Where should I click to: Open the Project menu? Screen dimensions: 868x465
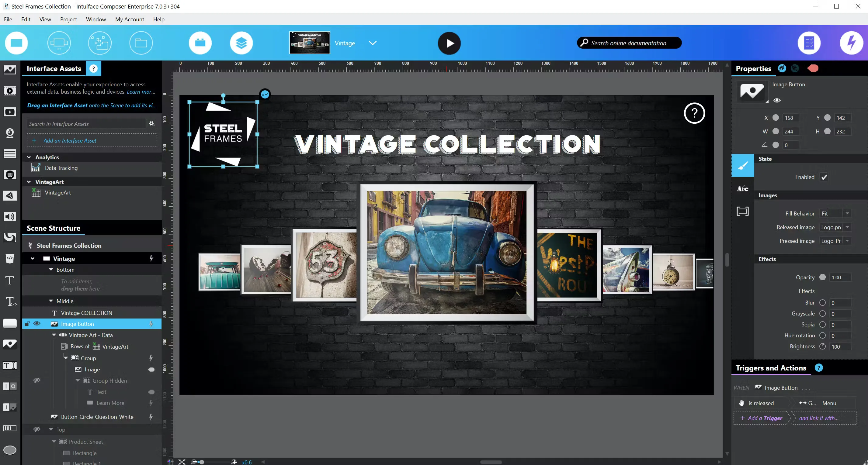click(x=68, y=19)
